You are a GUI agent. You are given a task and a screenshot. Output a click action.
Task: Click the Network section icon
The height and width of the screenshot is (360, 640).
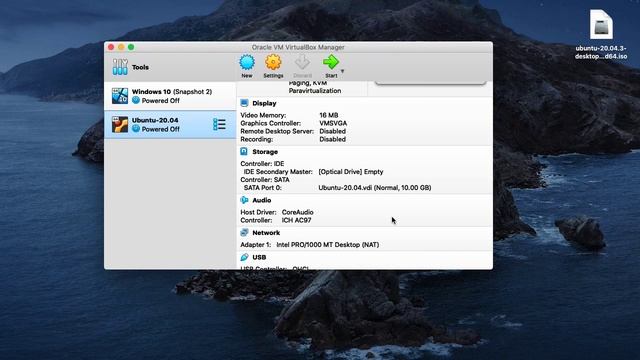click(x=244, y=232)
